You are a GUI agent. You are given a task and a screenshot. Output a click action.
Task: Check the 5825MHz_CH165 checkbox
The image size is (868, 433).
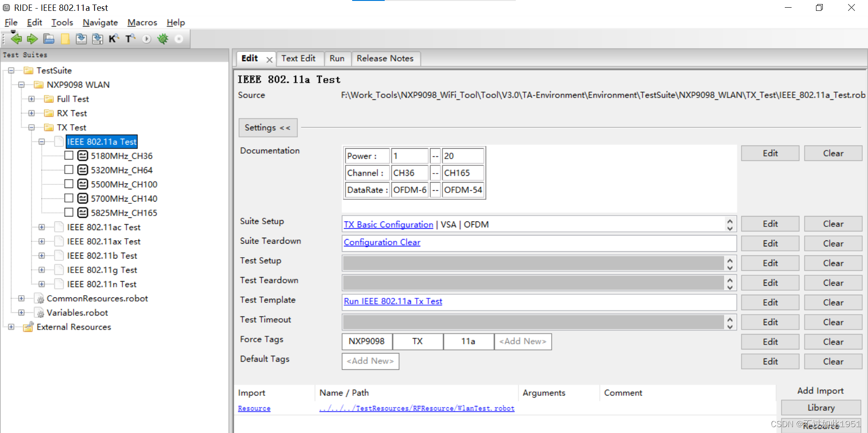click(69, 212)
